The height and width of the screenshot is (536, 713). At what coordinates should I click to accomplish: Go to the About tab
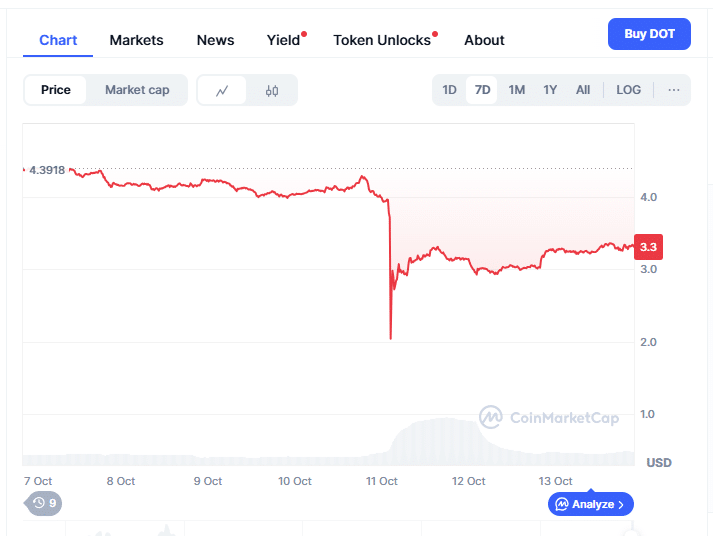(484, 40)
